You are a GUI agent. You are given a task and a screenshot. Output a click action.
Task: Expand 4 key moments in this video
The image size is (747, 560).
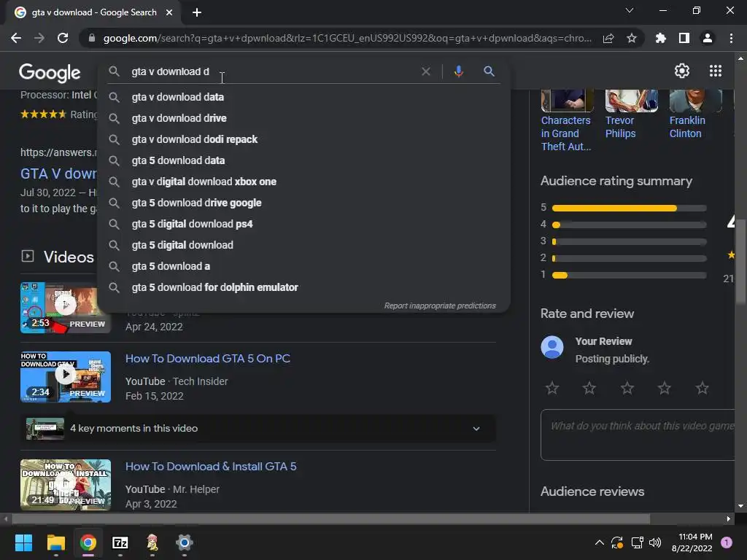[x=258, y=429]
